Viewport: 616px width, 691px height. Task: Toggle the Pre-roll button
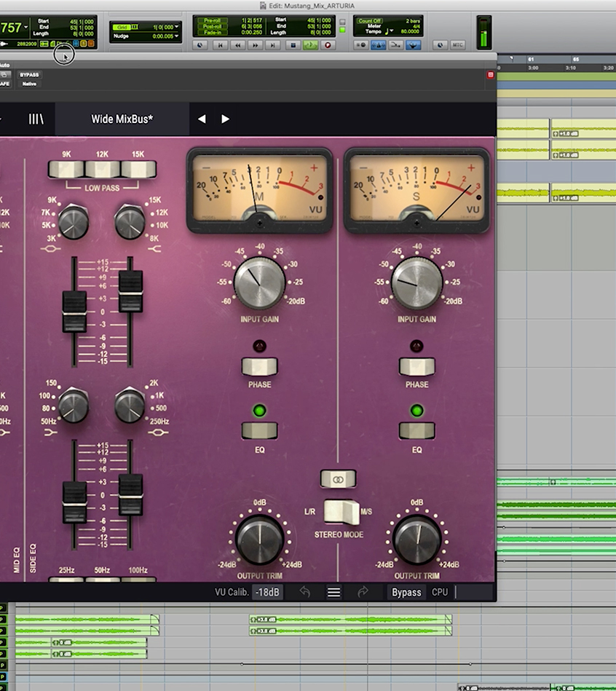tap(212, 20)
